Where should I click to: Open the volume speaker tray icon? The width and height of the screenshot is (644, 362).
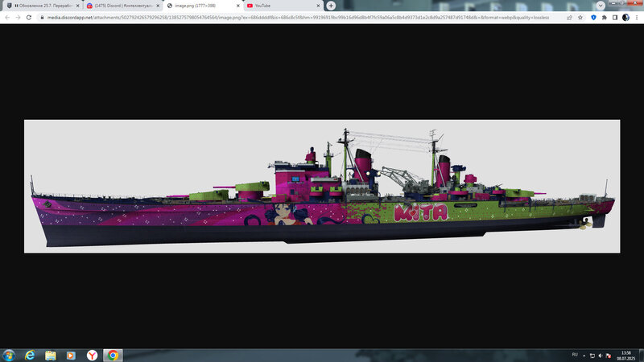600,356
